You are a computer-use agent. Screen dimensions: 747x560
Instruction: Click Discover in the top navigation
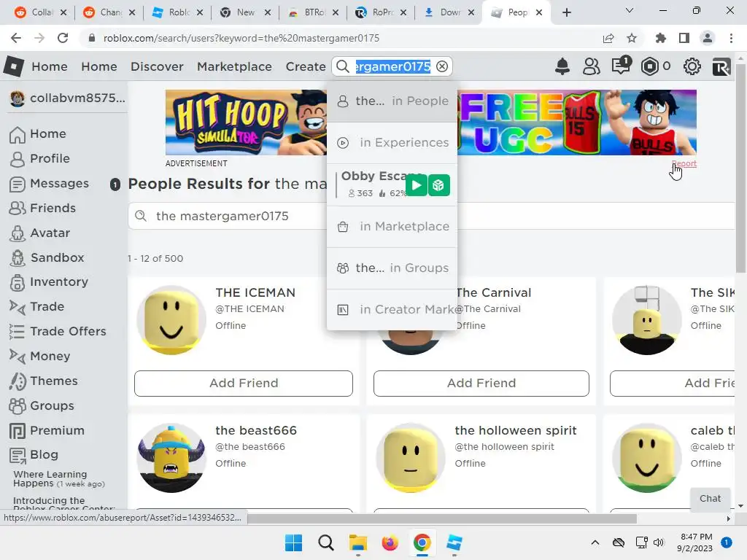point(157,66)
